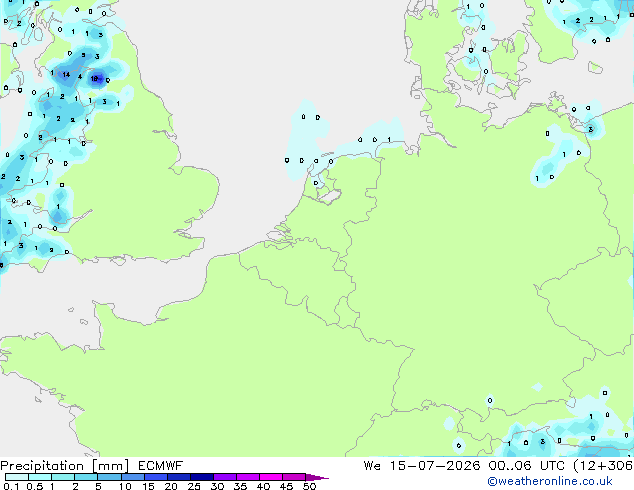This screenshot has width=634, height=490.
Task: Click the '14' precipitation value on map
Action: tap(66, 74)
